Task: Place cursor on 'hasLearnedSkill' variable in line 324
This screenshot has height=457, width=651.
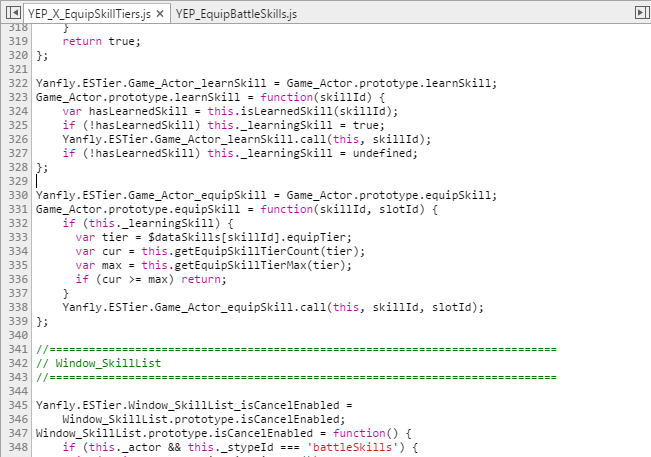Action: [x=138, y=111]
